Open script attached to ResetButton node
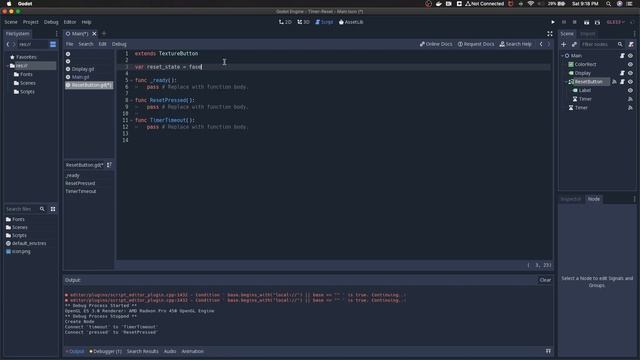The width and height of the screenshot is (640, 360). pyautogui.click(x=622, y=82)
